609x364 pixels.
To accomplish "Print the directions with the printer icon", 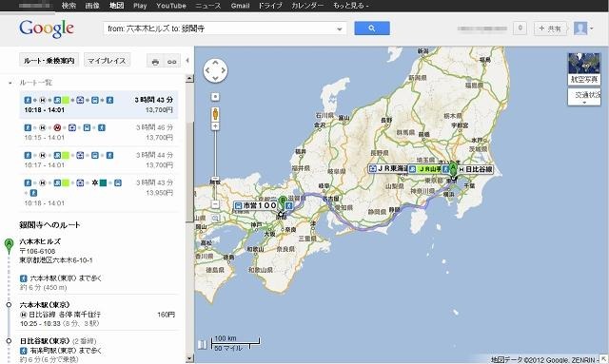I will click(x=155, y=62).
